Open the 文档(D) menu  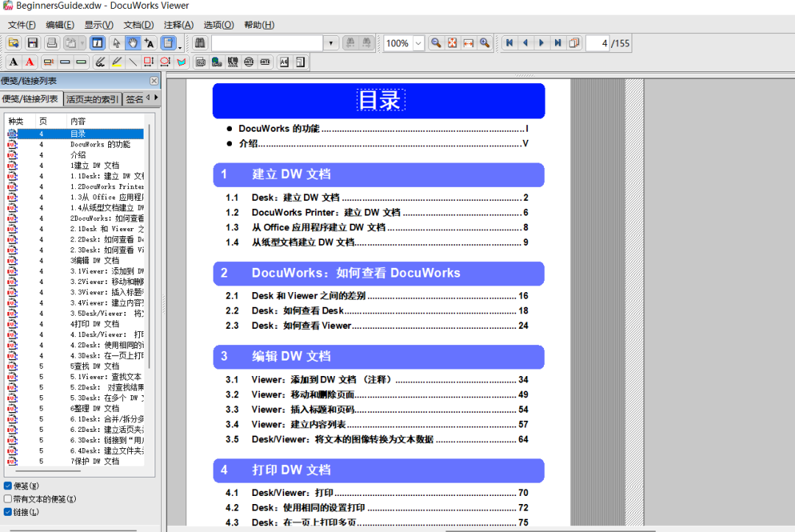click(138, 25)
